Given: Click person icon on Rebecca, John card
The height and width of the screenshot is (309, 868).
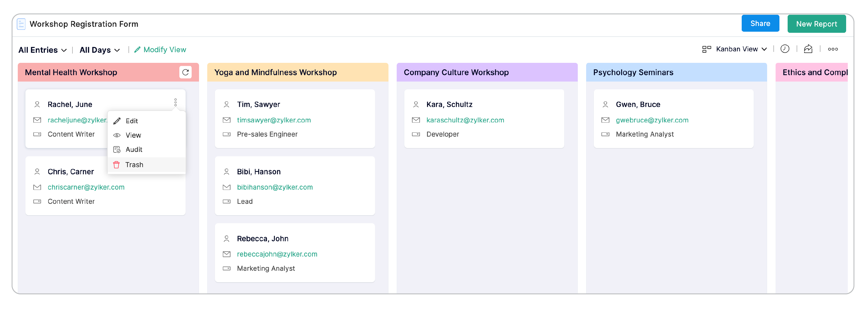Looking at the screenshot, I should 226,239.
